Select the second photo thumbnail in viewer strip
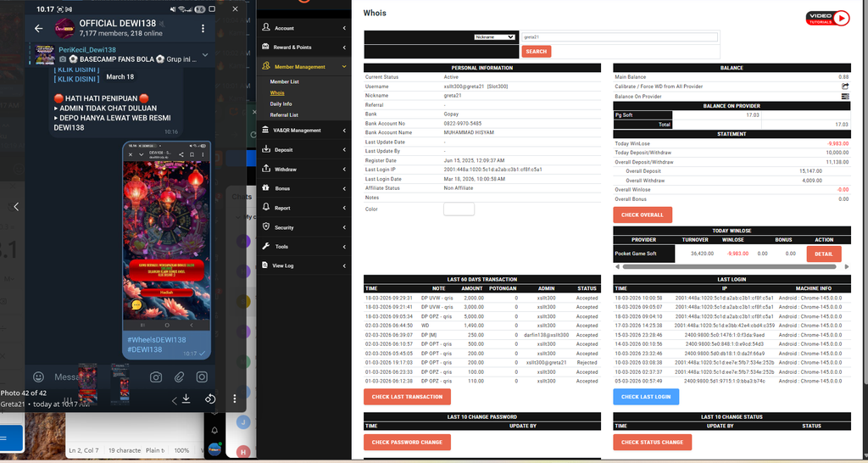This screenshot has width=868, height=463. [x=120, y=383]
